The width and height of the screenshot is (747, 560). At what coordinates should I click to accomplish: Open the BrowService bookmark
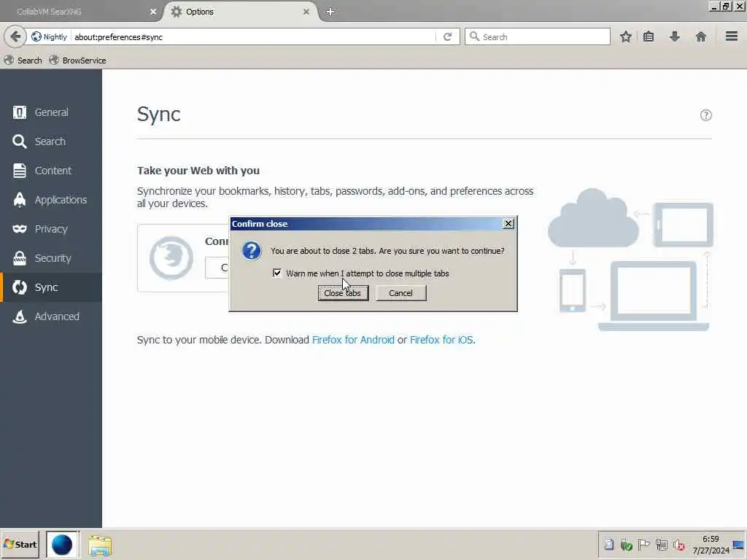pyautogui.click(x=77, y=61)
